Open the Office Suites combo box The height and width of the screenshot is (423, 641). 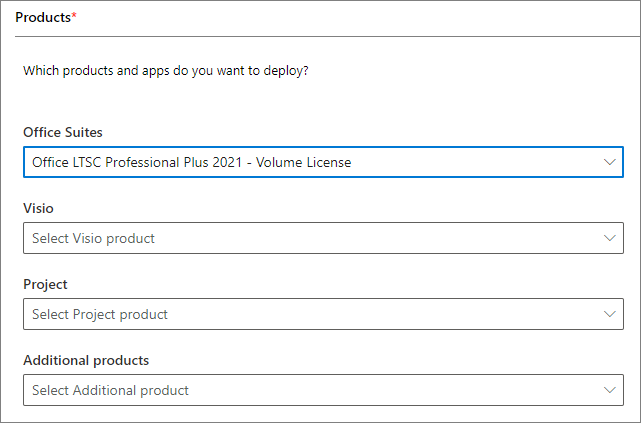click(x=322, y=162)
